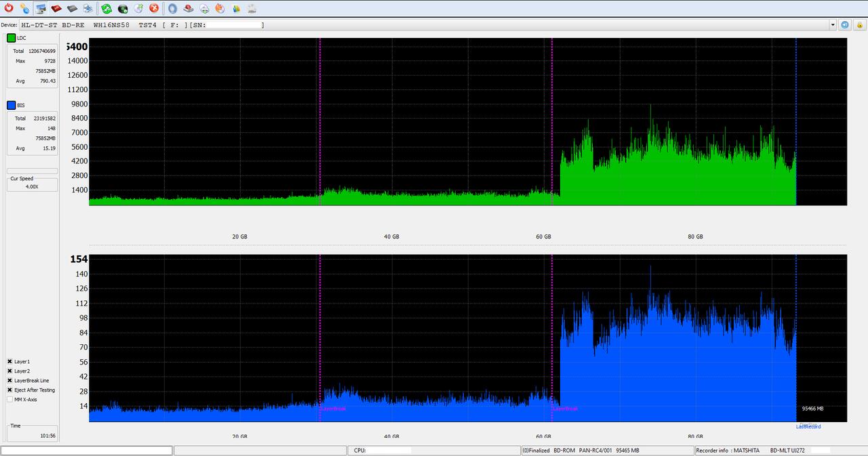868x456 pixels.
Task: Click the BIS Total value 23191582
Action: (x=45, y=119)
